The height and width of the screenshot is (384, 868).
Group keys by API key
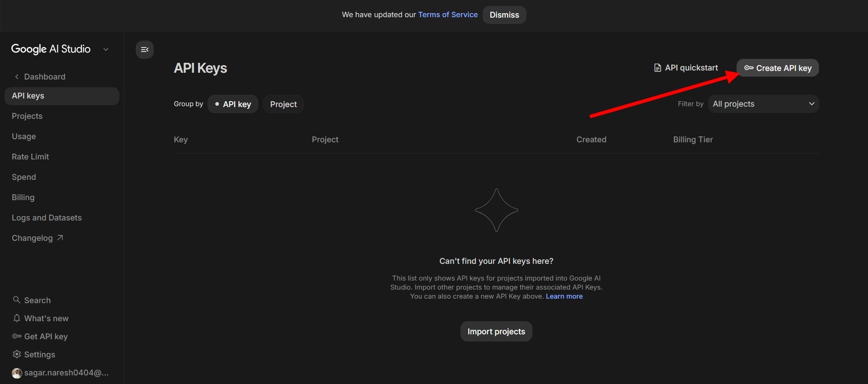point(233,104)
